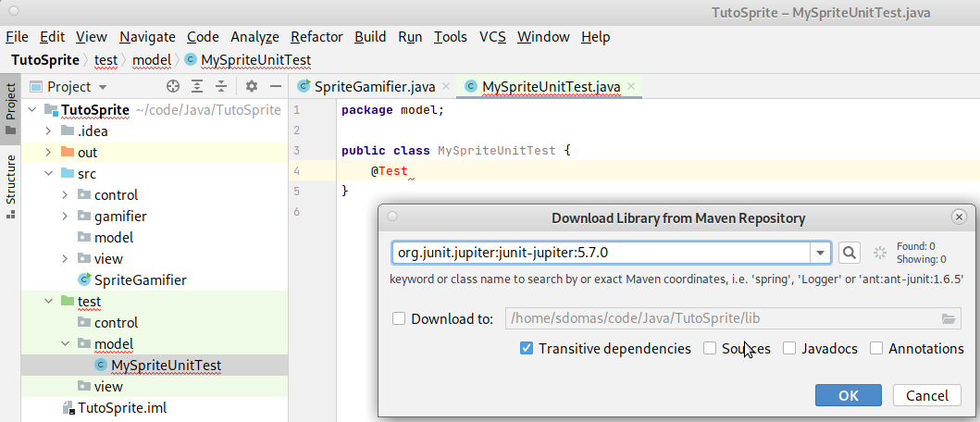Enable the Javadocs checkbox

click(x=789, y=348)
